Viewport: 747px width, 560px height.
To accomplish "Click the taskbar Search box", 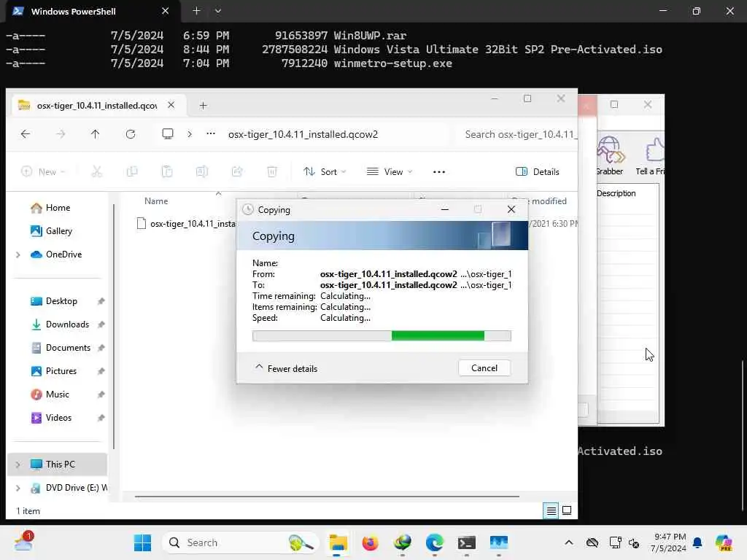I will [241, 542].
